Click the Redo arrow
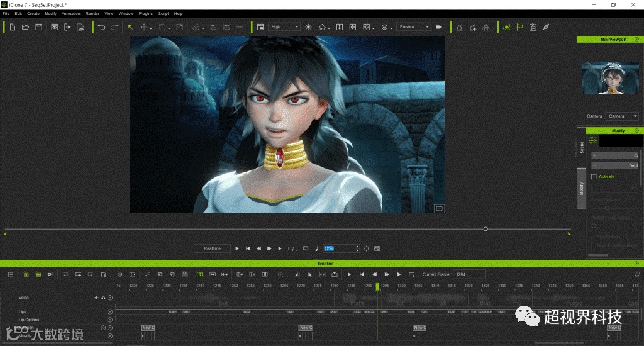 pyautogui.click(x=114, y=27)
